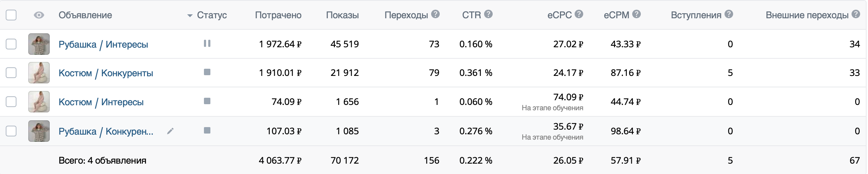Open the Костюм / Интересы ad link
868x174 pixels.
tap(101, 102)
